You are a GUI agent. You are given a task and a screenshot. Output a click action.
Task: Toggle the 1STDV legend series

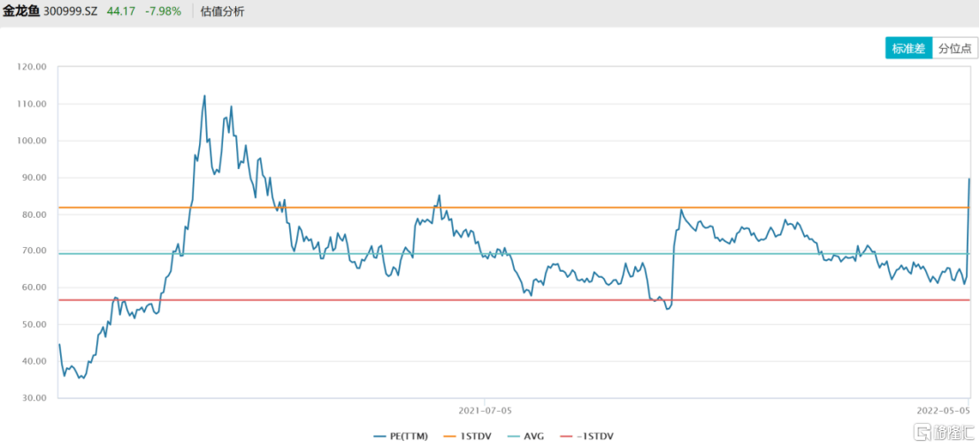point(465,436)
